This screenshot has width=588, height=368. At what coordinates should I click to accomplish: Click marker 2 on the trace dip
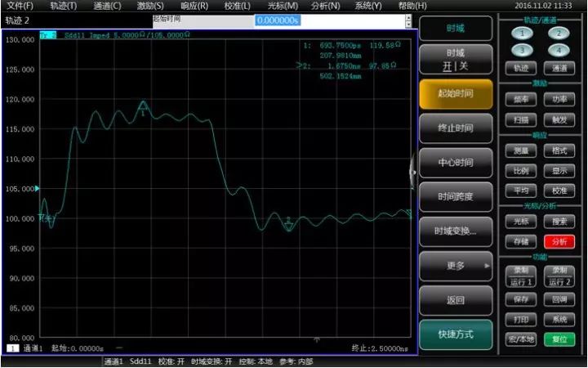[x=288, y=224]
